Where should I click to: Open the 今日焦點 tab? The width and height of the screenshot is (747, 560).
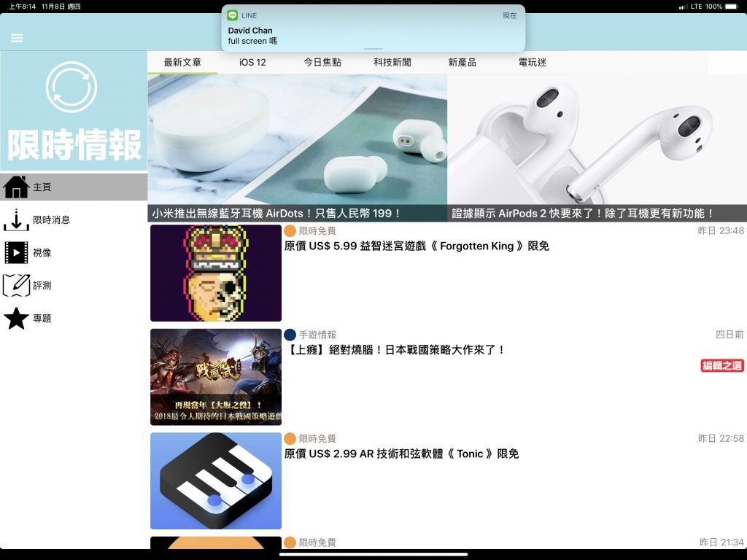322,63
